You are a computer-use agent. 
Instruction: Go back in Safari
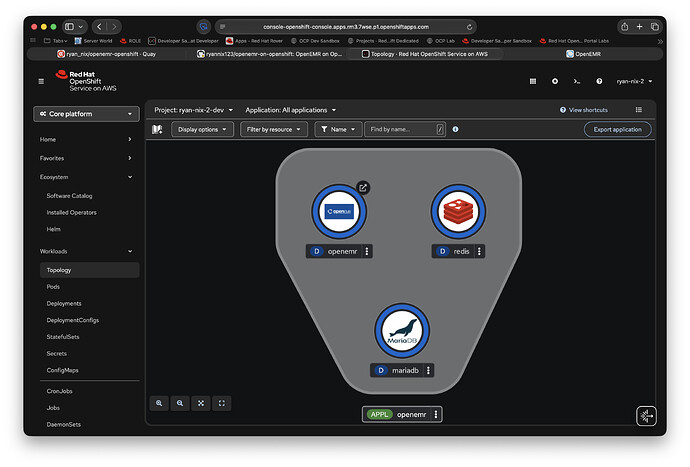click(99, 27)
